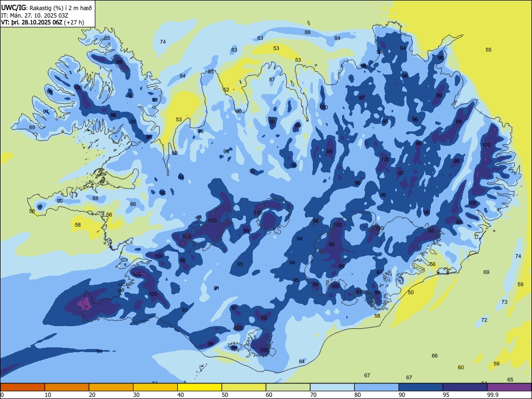
Task: Click the legend tick label "95"
Action: click(446, 395)
